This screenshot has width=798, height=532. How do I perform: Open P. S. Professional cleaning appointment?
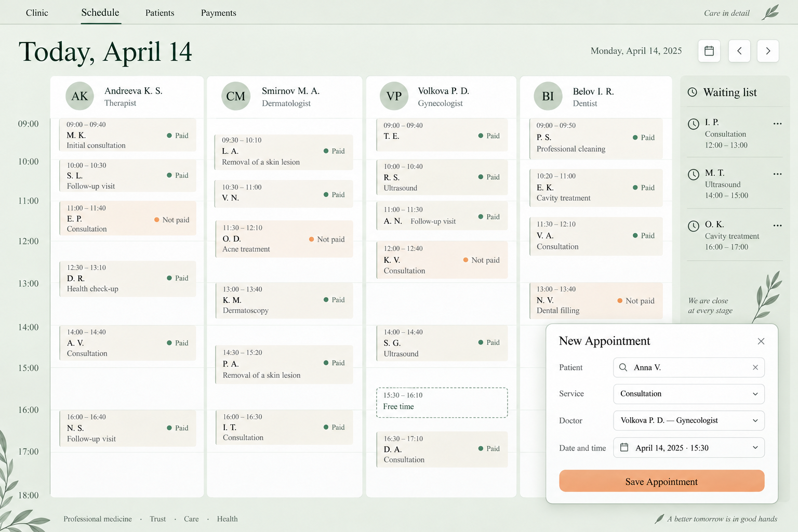(596, 139)
